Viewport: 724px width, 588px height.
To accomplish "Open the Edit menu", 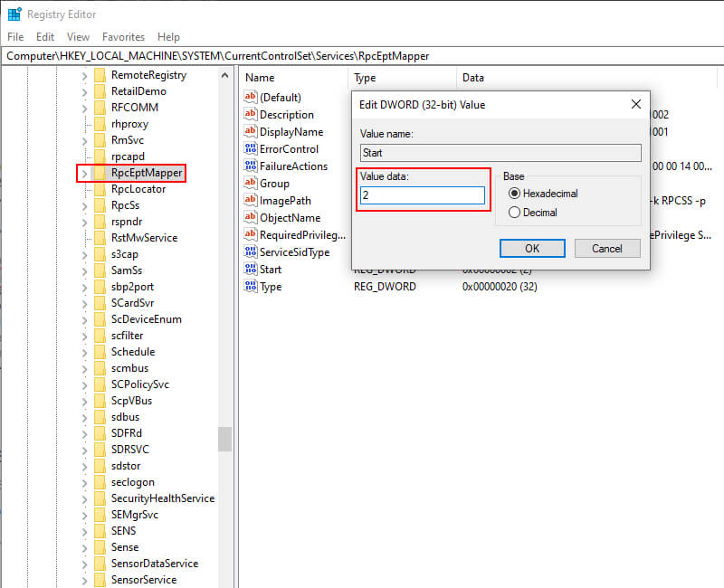I will 45,37.
